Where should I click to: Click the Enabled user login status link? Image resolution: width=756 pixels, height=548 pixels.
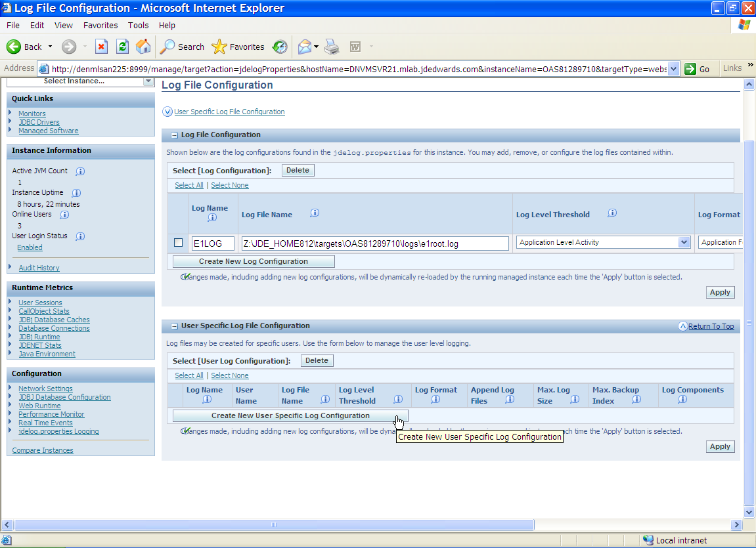[x=30, y=247]
